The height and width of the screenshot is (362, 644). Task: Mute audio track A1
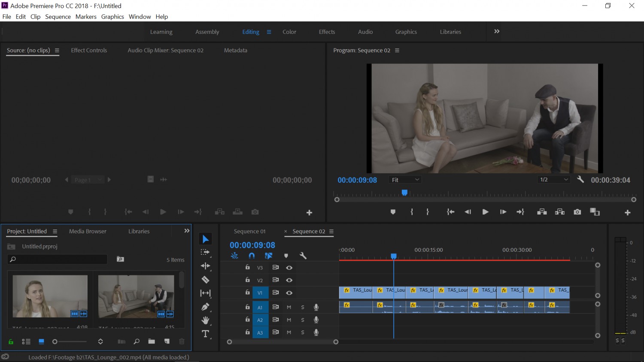[289, 307]
